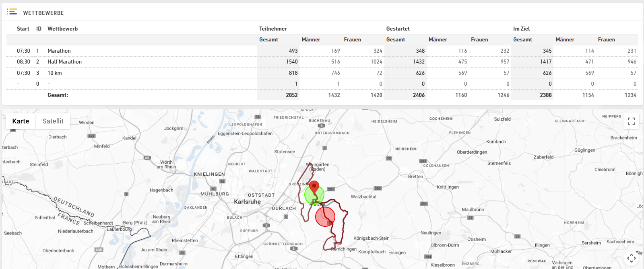
Task: Switch the map to Satellit view
Action: pos(53,121)
